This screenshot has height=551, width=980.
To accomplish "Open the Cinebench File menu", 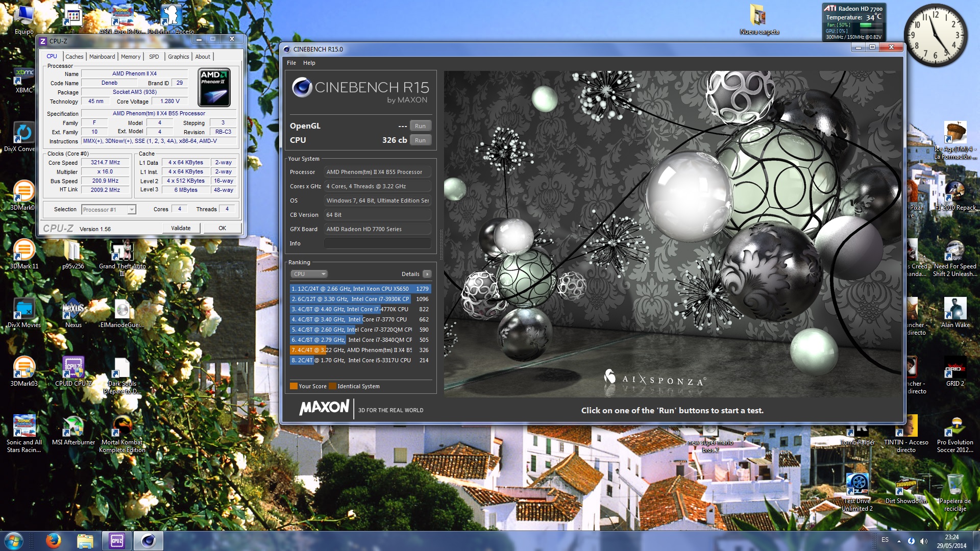I will (291, 63).
